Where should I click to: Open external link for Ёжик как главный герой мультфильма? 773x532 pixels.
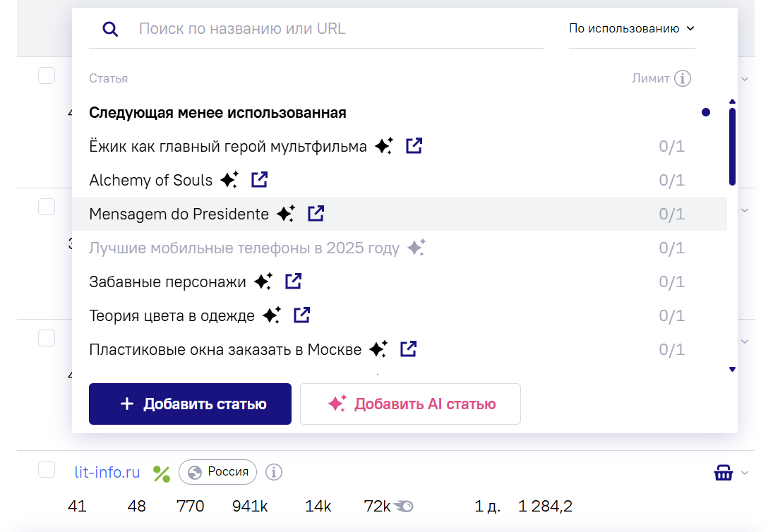pyautogui.click(x=414, y=146)
